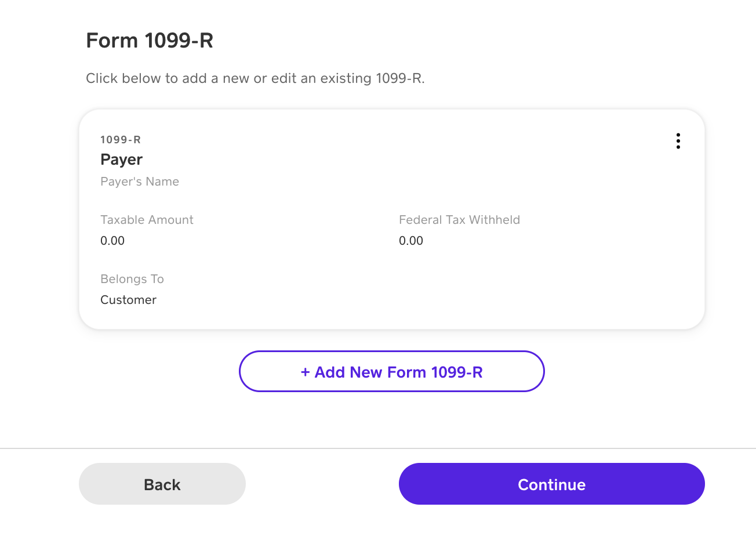Click the 0.00 value under Federal Tax Withheld
Image resolution: width=756 pixels, height=536 pixels.
(411, 241)
